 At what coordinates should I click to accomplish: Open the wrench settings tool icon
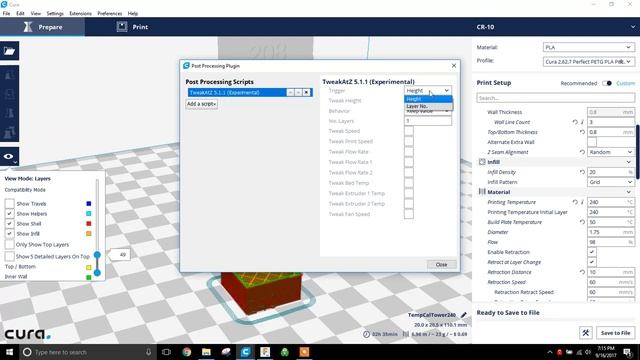pyautogui.click(x=585, y=333)
